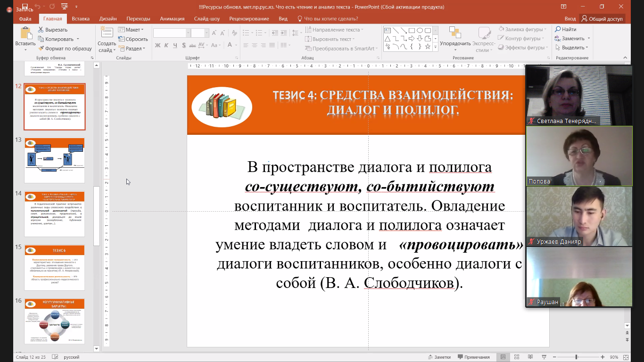
Task: Click the Cut (Вырезать) scissors icon
Action: [x=41, y=30]
